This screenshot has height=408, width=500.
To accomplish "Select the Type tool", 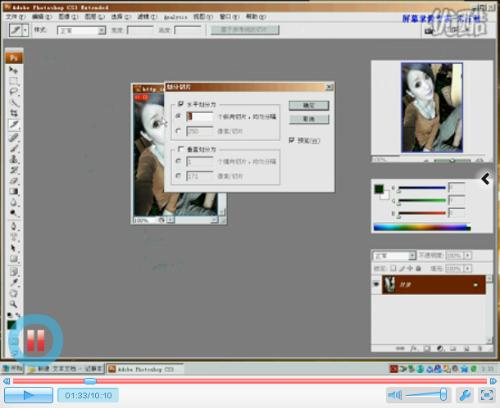I will [x=14, y=237].
